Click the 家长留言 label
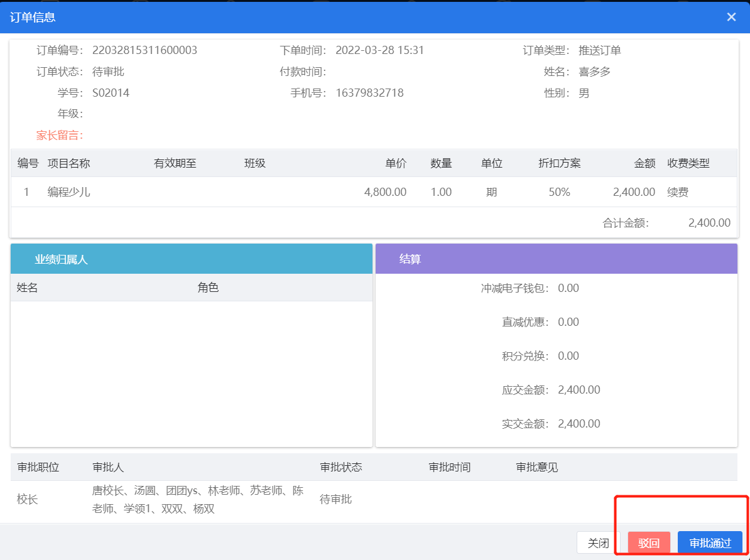 coord(59,136)
